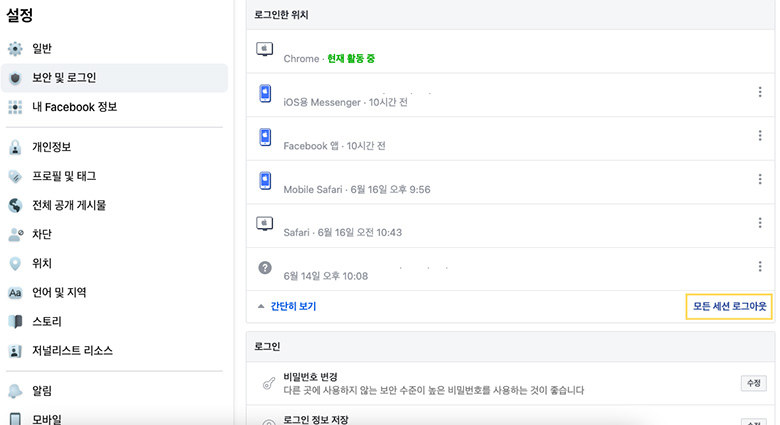Click the 로그인 정보 저장 row title
Viewport: 780px width, 425px height.
pyautogui.click(x=316, y=420)
